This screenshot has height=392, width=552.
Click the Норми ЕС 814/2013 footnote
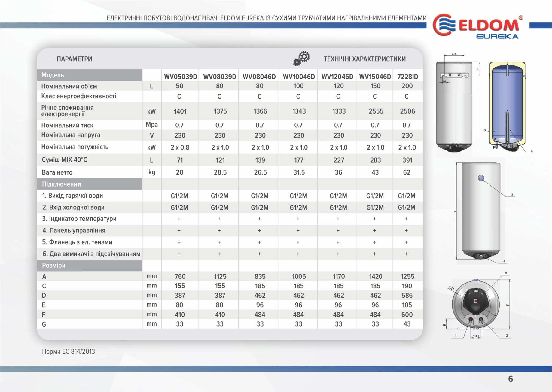click(69, 351)
